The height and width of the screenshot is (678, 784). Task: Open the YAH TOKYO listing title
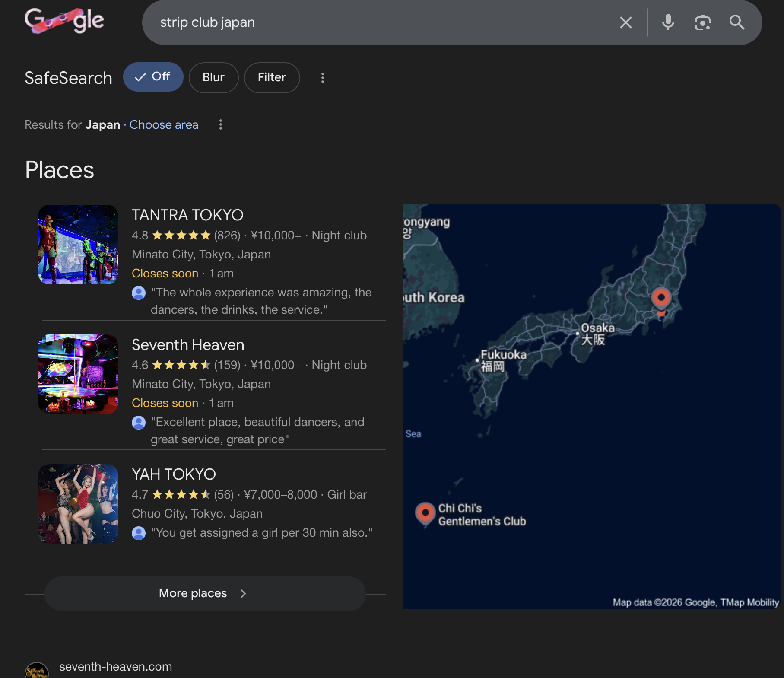pos(174,474)
